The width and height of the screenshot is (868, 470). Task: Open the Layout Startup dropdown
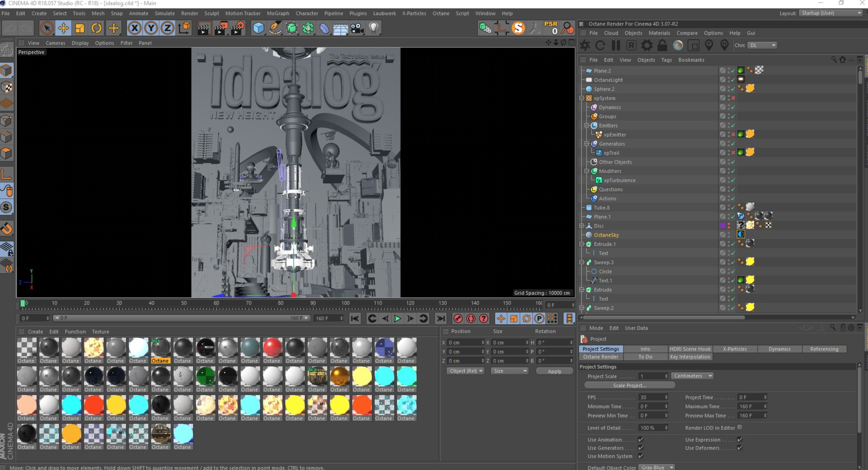831,13
